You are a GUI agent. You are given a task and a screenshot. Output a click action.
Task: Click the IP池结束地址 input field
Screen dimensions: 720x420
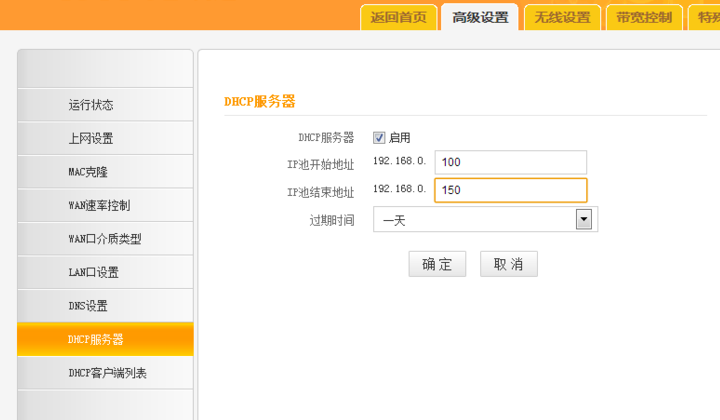(x=510, y=190)
